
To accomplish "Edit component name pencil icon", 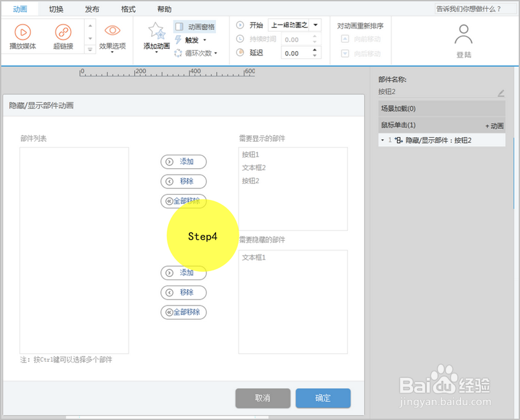I will 501,93.
